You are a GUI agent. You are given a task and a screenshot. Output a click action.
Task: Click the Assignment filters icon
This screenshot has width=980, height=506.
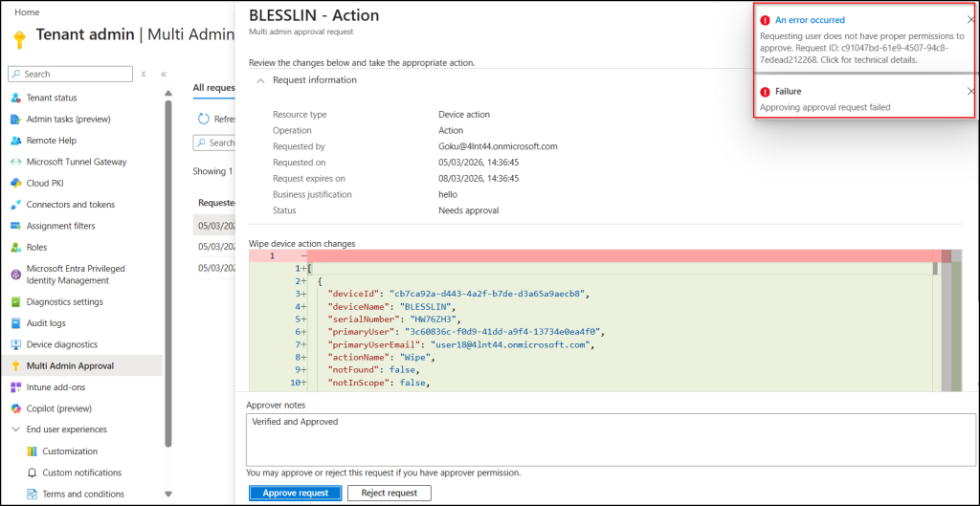pos(16,226)
